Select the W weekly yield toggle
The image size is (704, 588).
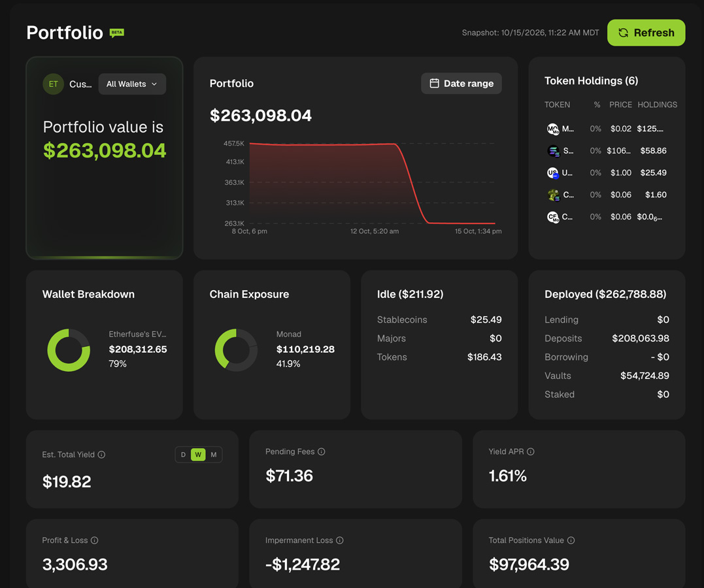point(198,455)
